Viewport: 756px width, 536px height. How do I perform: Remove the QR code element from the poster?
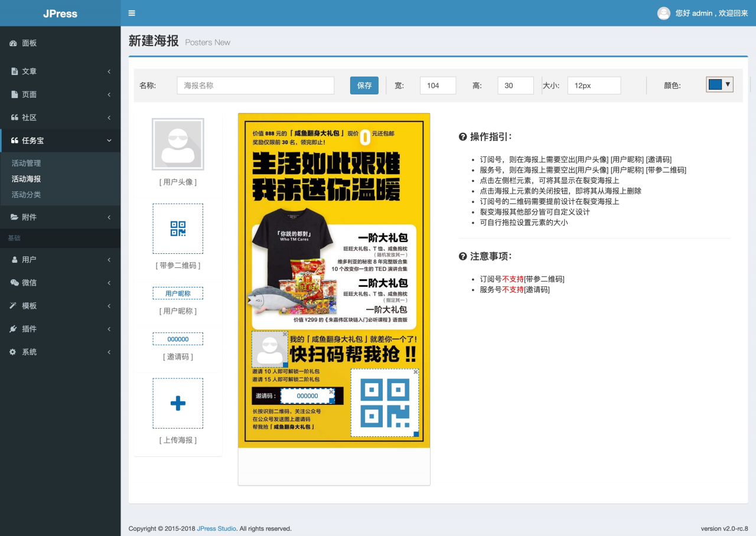pyautogui.click(x=416, y=372)
